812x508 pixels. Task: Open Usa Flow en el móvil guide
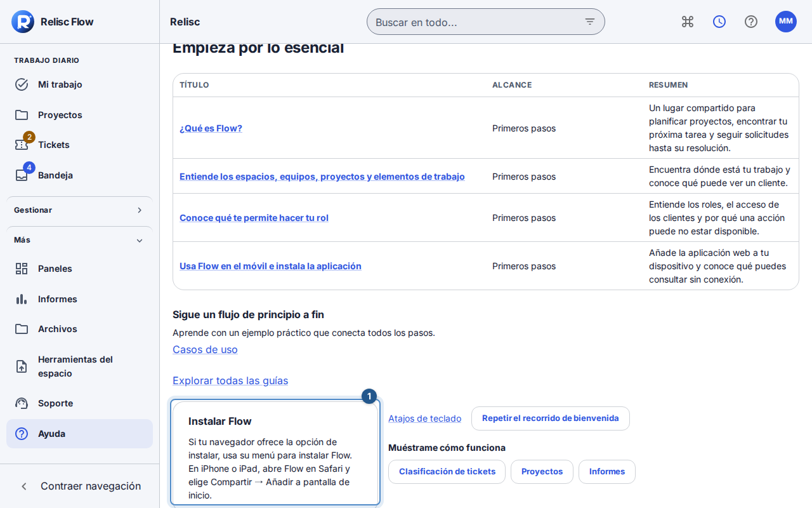tap(270, 266)
